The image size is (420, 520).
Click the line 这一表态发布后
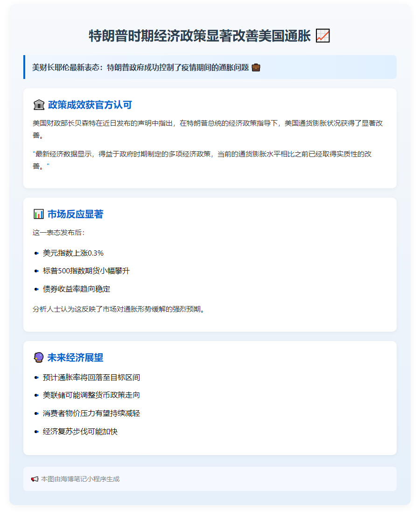pos(59,233)
